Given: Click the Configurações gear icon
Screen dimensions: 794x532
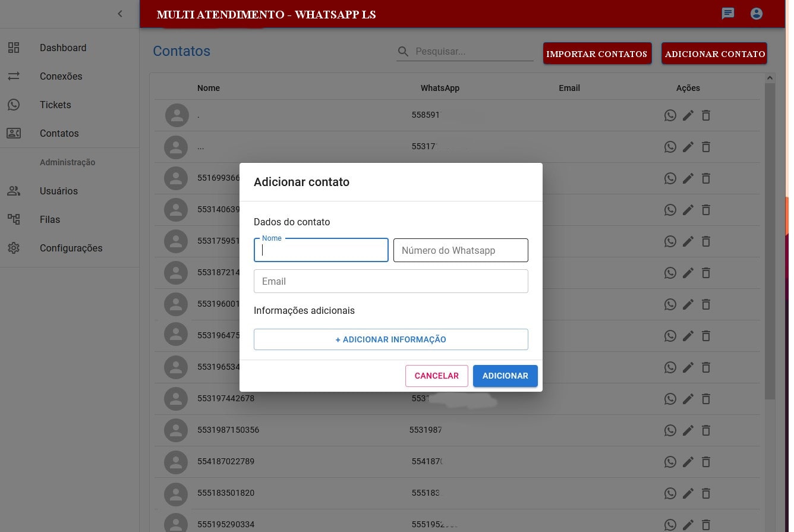Looking at the screenshot, I should coord(14,248).
